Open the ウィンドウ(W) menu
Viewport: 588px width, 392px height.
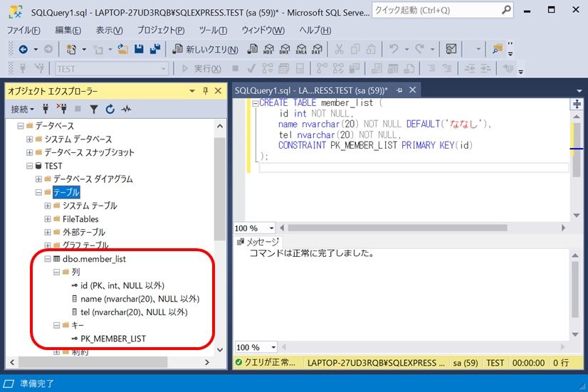pyautogui.click(x=263, y=31)
